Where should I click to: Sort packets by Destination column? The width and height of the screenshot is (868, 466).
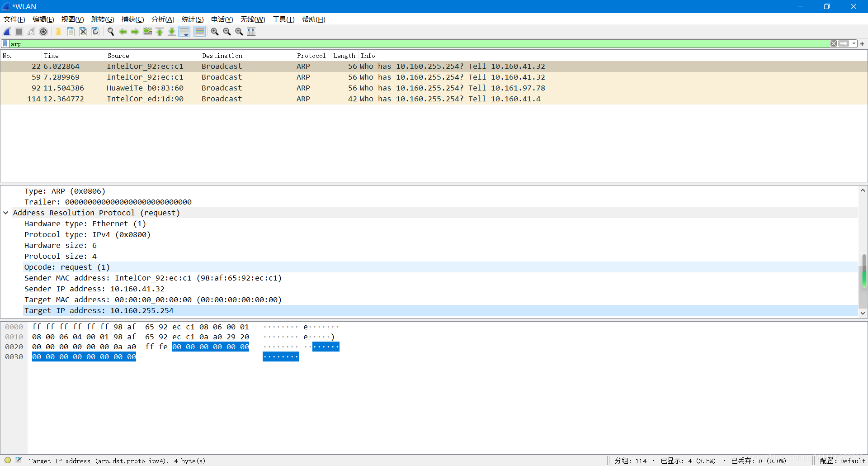tap(247, 56)
